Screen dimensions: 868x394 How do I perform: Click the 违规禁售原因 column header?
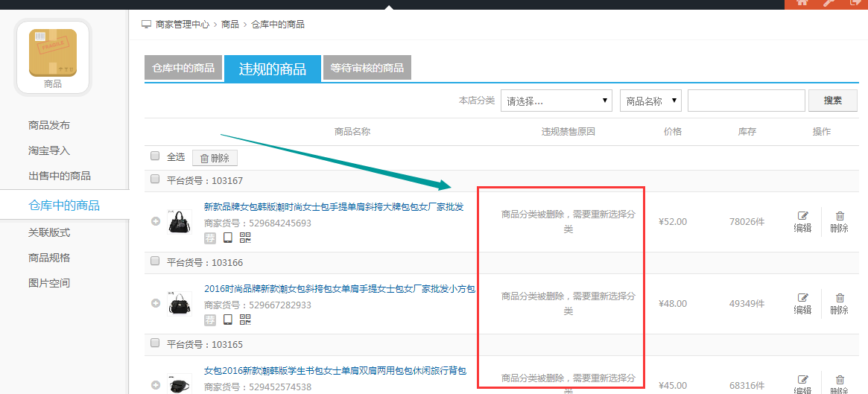tap(568, 132)
